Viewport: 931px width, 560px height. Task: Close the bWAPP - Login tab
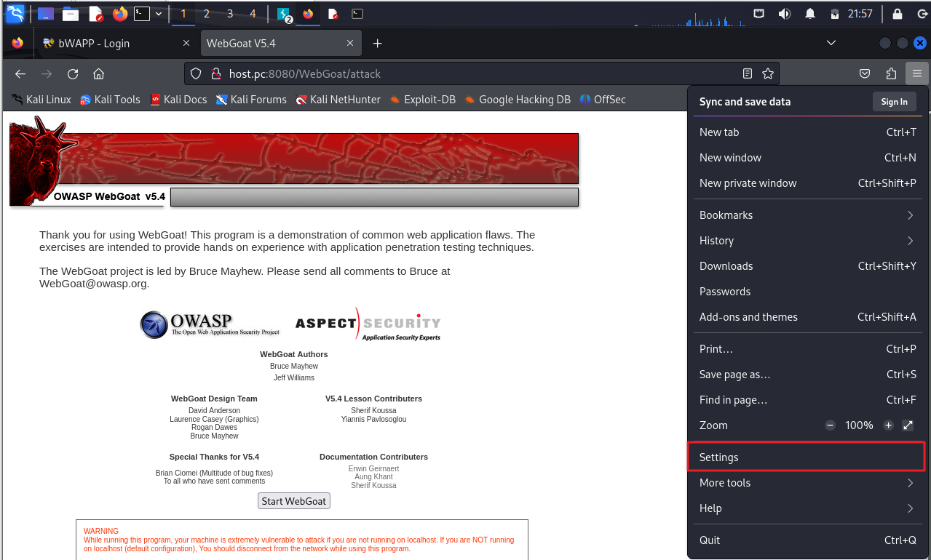pyautogui.click(x=186, y=44)
